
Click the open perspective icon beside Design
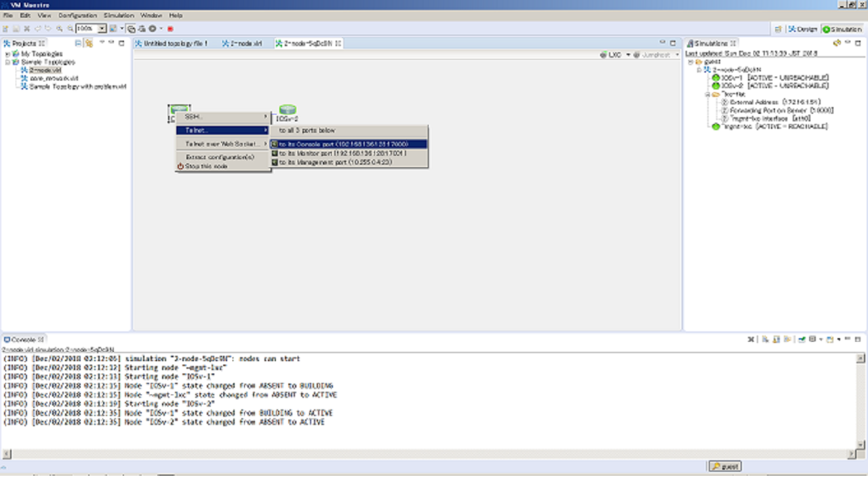coord(778,29)
